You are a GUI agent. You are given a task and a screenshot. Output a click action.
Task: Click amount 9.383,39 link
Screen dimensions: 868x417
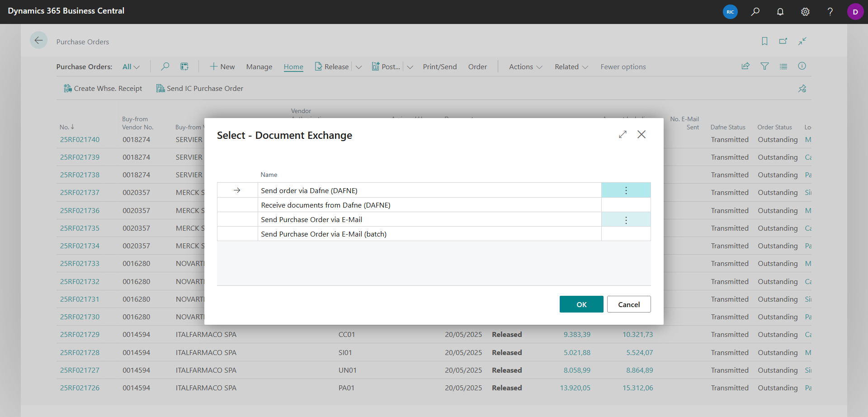[577, 334]
